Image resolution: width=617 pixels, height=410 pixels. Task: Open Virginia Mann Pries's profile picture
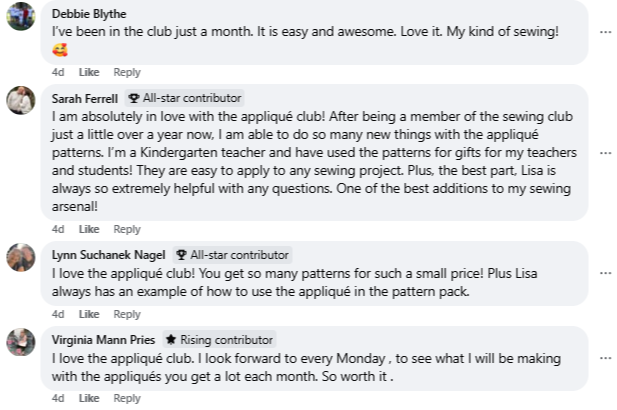20,342
